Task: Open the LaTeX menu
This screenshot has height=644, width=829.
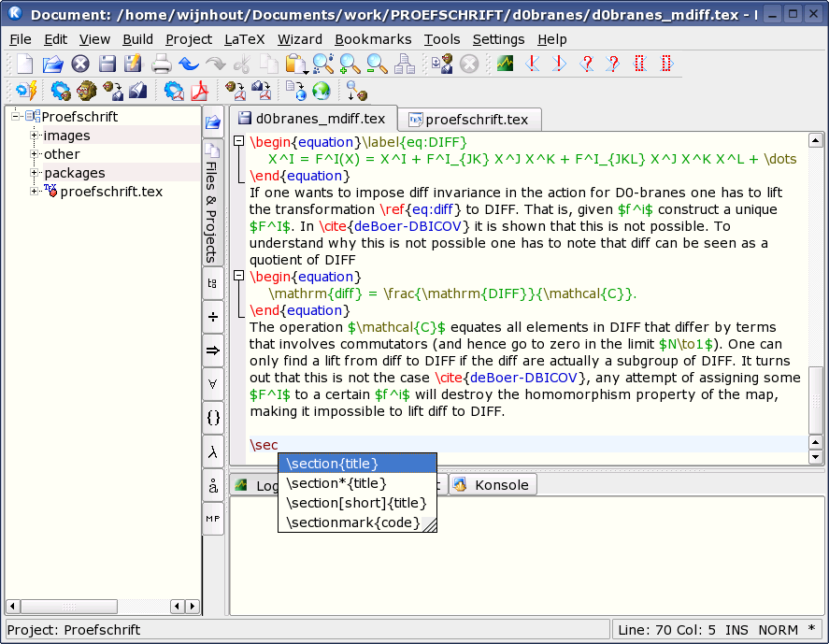Action: 244,39
